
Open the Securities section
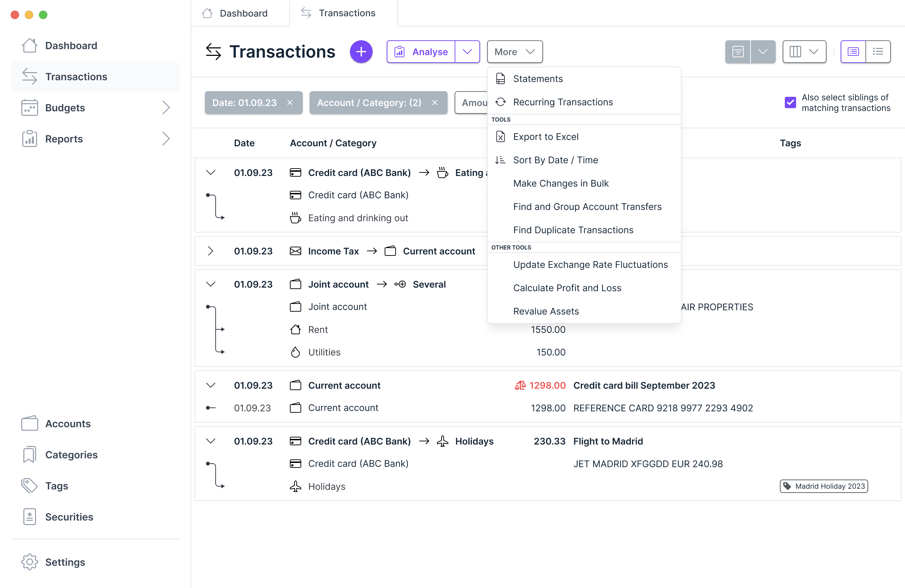[x=69, y=517]
